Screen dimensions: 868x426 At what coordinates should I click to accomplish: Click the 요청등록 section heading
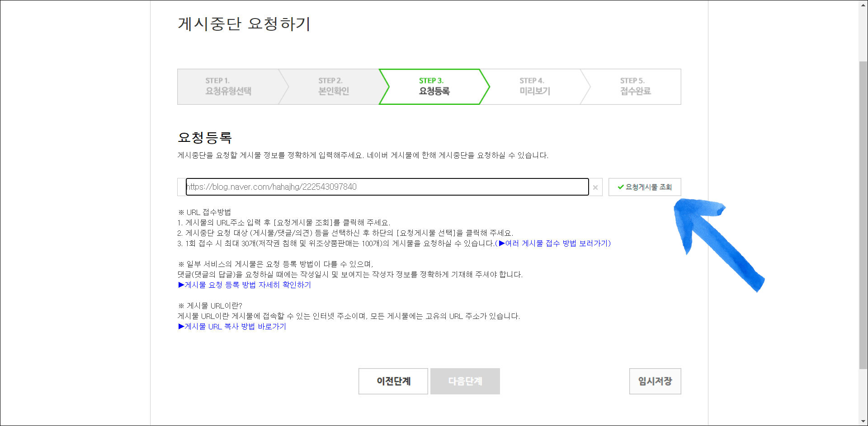coord(205,137)
